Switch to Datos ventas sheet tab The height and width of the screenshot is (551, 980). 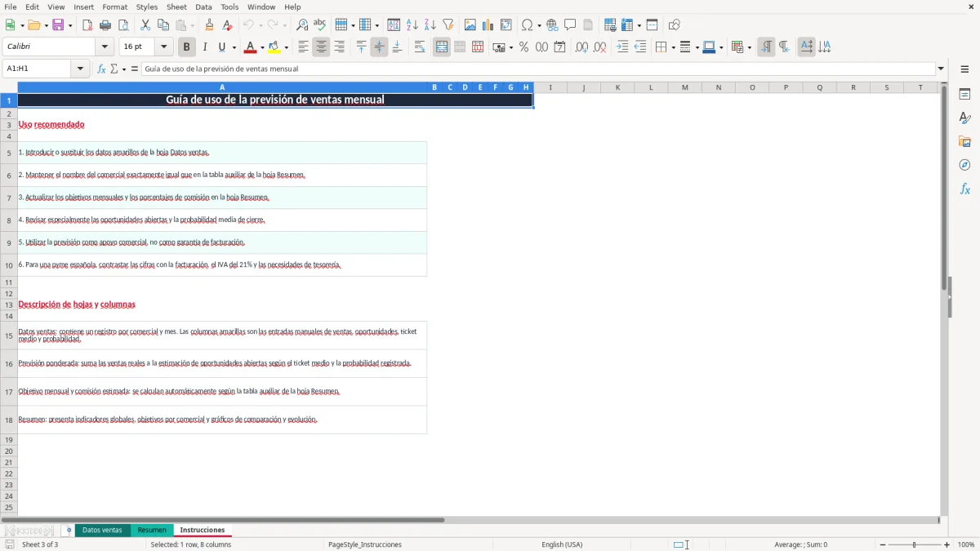(x=102, y=530)
